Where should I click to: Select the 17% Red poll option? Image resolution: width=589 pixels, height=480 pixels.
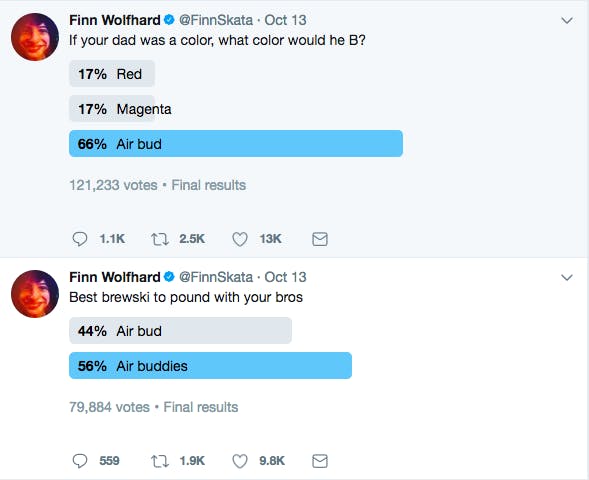point(112,74)
